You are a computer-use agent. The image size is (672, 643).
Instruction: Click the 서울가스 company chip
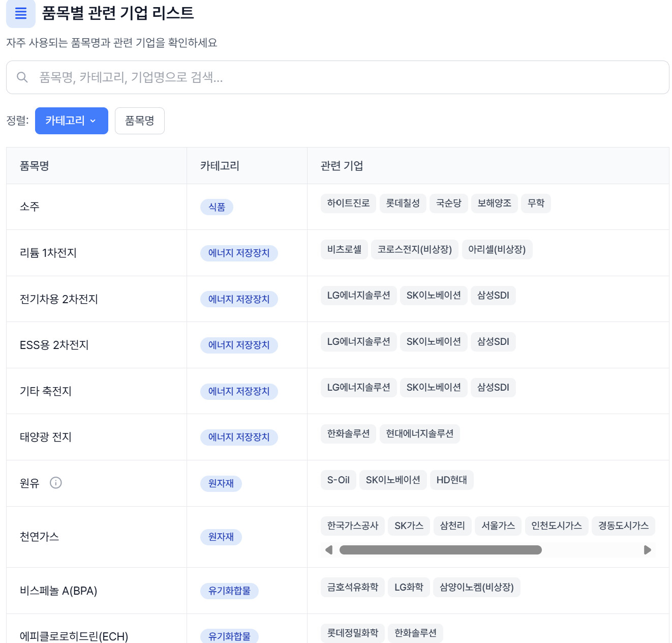tap(498, 526)
